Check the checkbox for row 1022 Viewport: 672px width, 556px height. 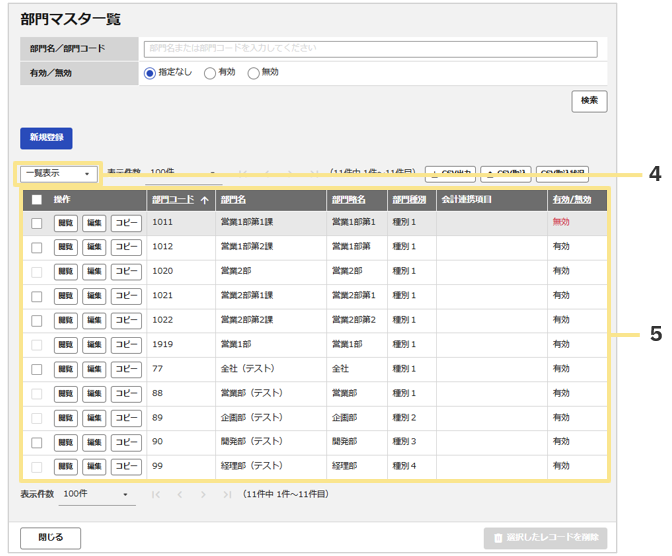pyautogui.click(x=37, y=321)
